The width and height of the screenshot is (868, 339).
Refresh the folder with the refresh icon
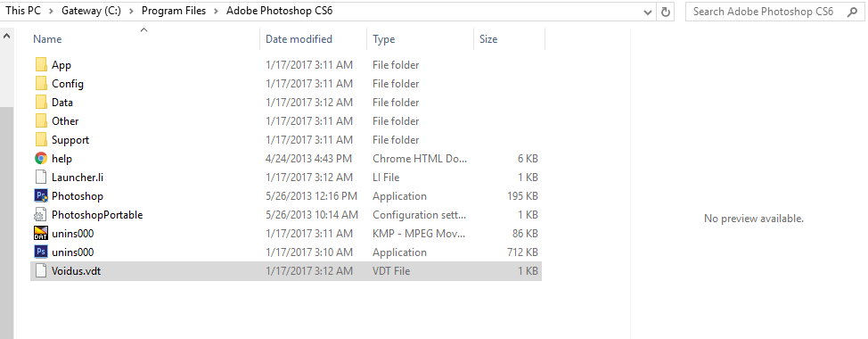(x=666, y=12)
